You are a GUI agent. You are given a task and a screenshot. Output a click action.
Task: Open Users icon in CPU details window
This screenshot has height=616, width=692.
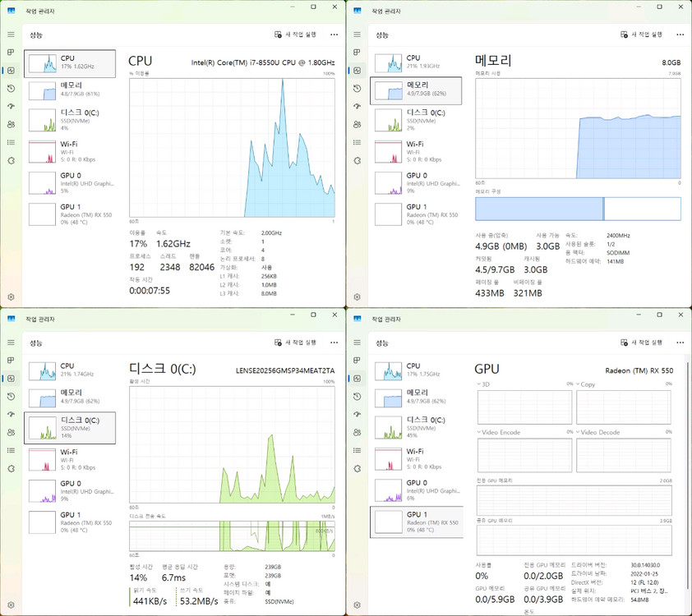click(x=11, y=124)
